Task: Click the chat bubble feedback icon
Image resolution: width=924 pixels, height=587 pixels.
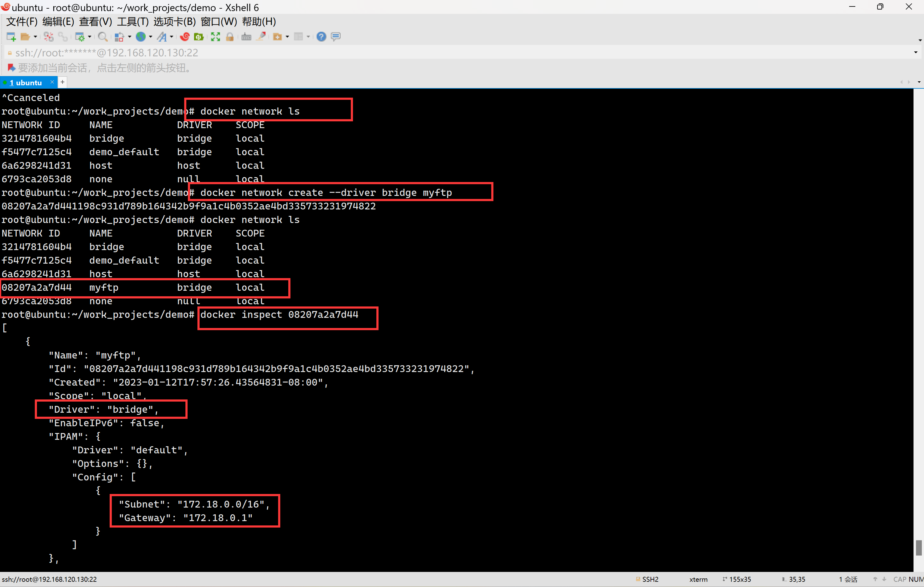Action: point(336,37)
